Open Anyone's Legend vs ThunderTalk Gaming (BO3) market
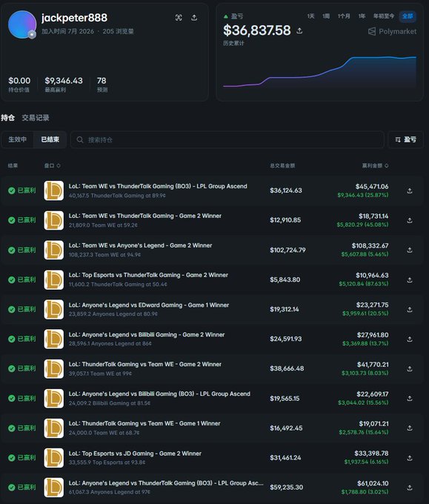This screenshot has height=504, width=429. tap(166, 483)
